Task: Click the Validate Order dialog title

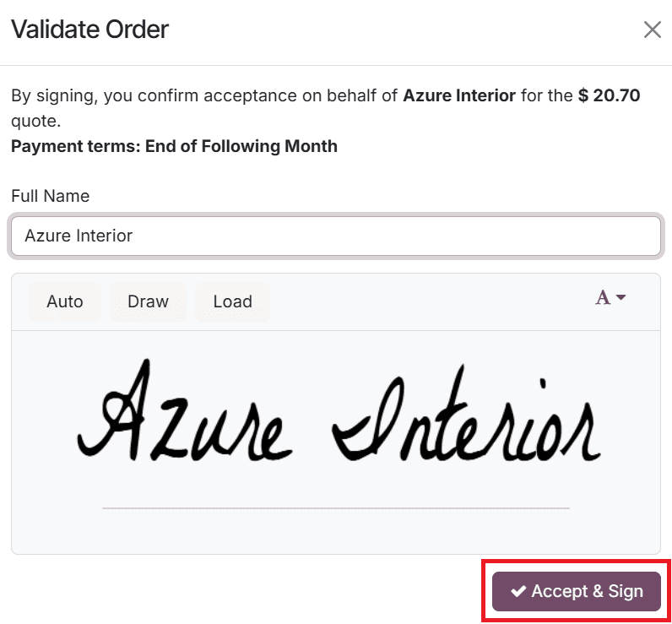Action: [x=89, y=30]
